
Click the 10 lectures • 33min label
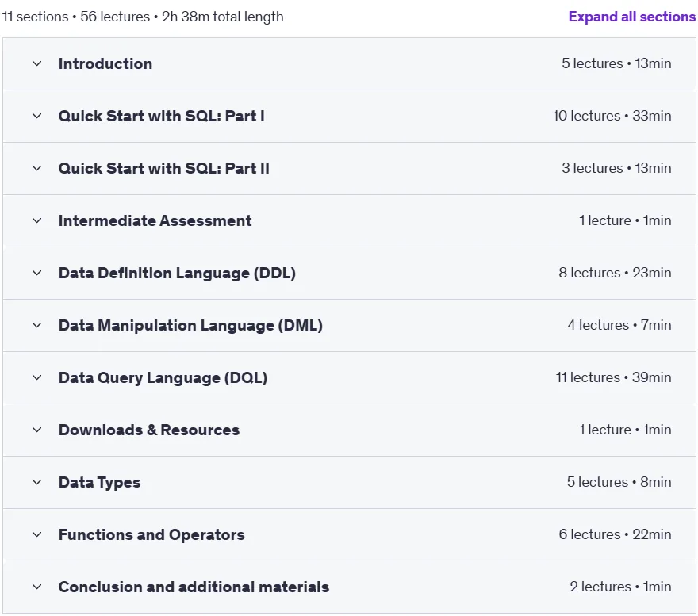tap(612, 116)
